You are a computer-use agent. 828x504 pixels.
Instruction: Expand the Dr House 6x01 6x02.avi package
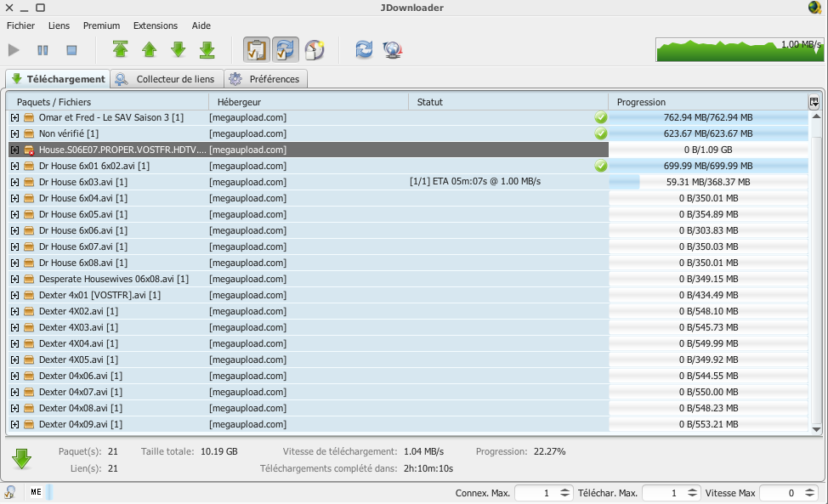(x=14, y=167)
